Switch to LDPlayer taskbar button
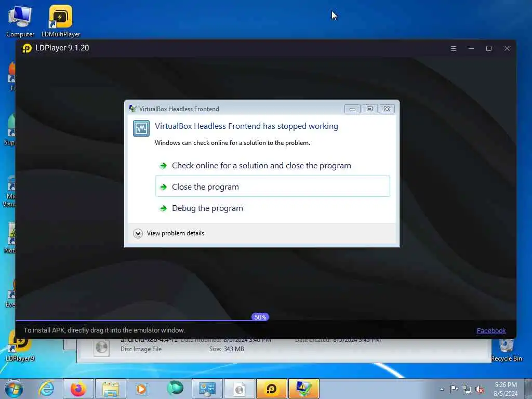 pos(272,389)
